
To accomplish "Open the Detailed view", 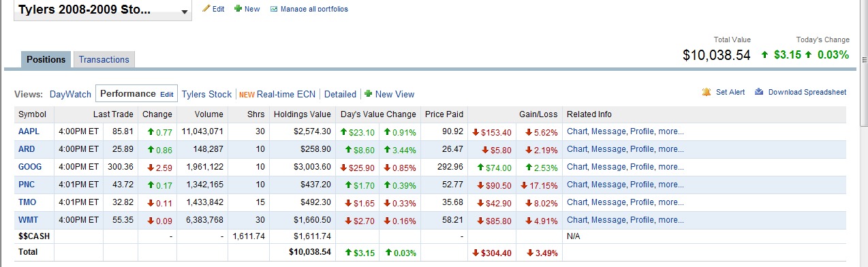I will (340, 94).
